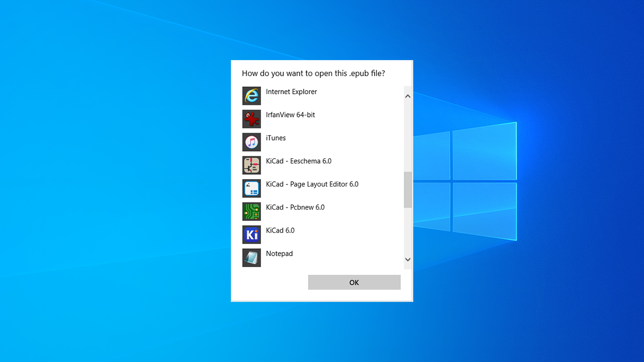644x362 pixels.
Task: Click the scrollbar up arrow
Action: coord(407,97)
